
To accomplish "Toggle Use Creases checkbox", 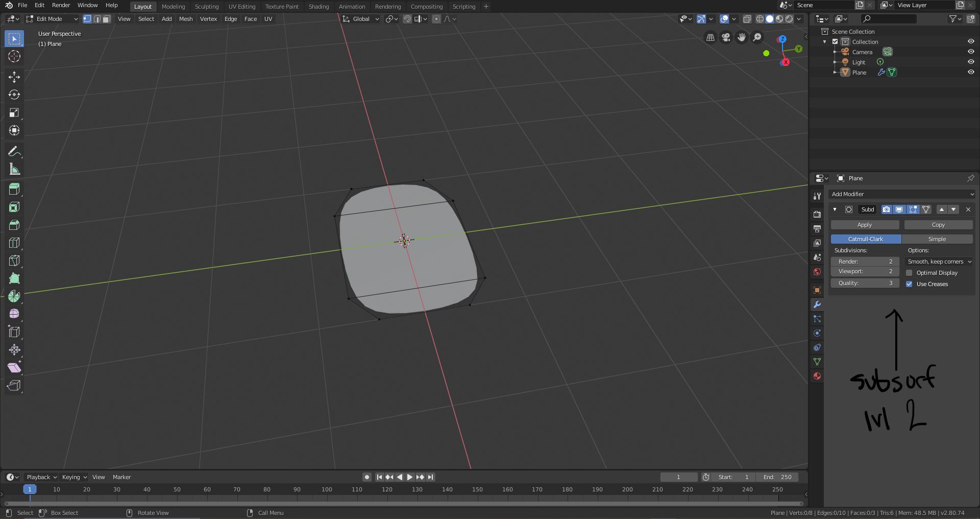I will coord(909,284).
